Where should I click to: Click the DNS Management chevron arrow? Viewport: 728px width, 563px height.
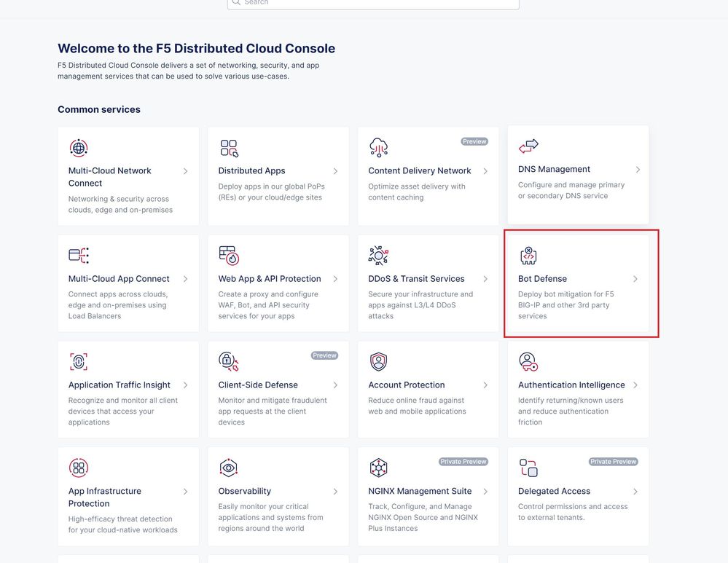click(638, 170)
